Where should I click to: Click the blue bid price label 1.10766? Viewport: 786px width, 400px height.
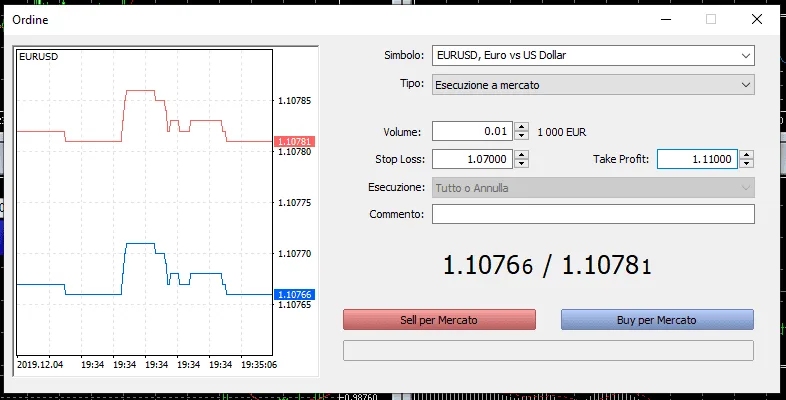(294, 295)
